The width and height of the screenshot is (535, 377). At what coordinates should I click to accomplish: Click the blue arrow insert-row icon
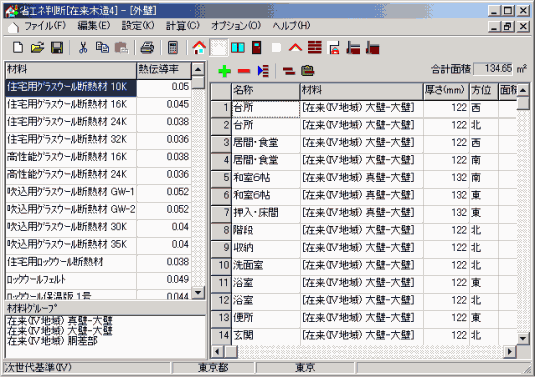(263, 71)
